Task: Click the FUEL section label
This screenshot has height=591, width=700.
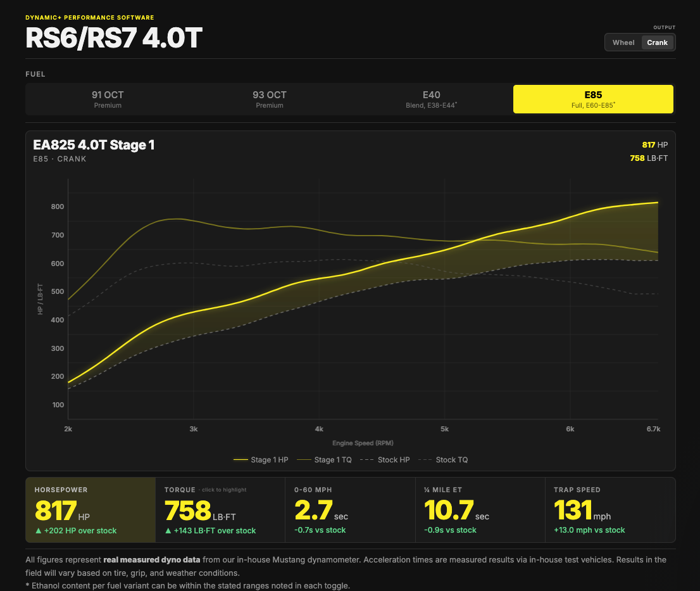Action: [x=35, y=74]
